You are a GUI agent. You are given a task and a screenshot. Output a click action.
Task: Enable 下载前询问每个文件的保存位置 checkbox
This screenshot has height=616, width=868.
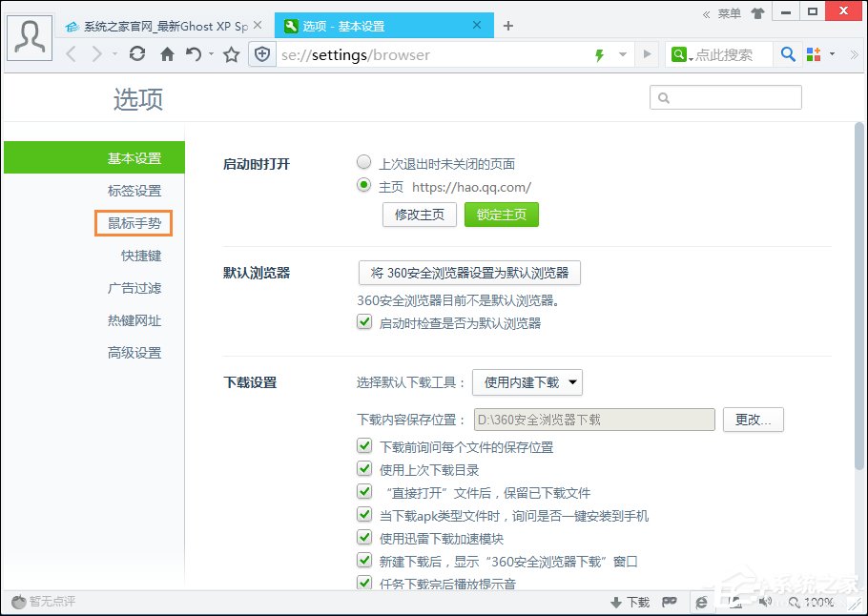pos(364,445)
